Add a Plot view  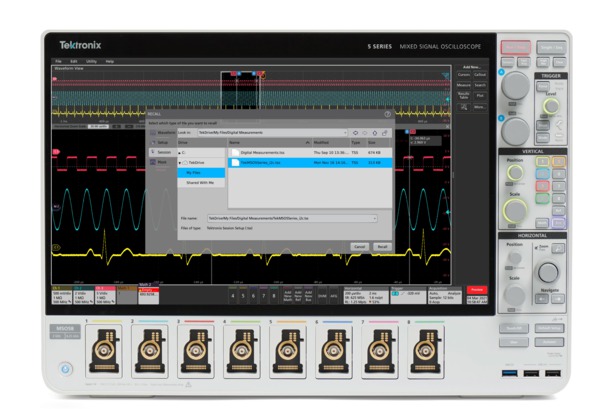click(481, 97)
